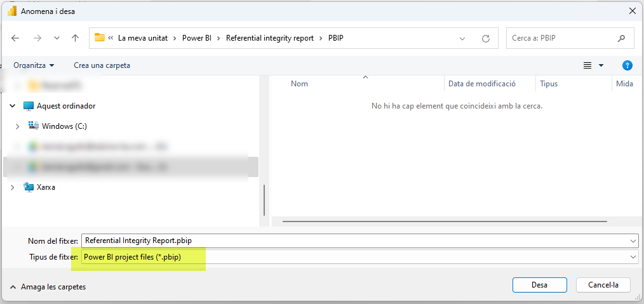This screenshot has height=304, width=644.
Task: Click Amaga les carpetes toggle
Action: 48,287
